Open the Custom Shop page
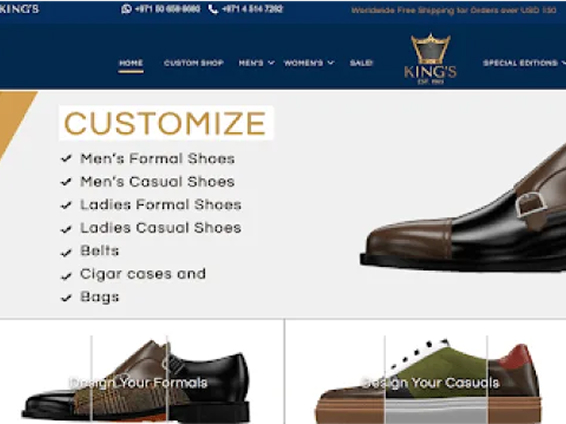 [194, 63]
